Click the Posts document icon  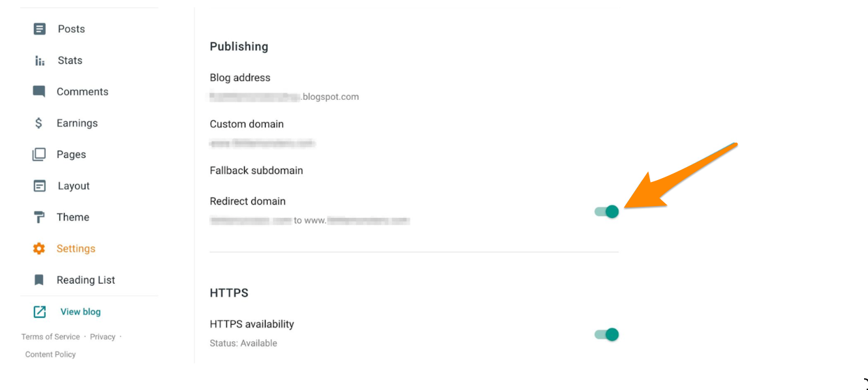40,29
